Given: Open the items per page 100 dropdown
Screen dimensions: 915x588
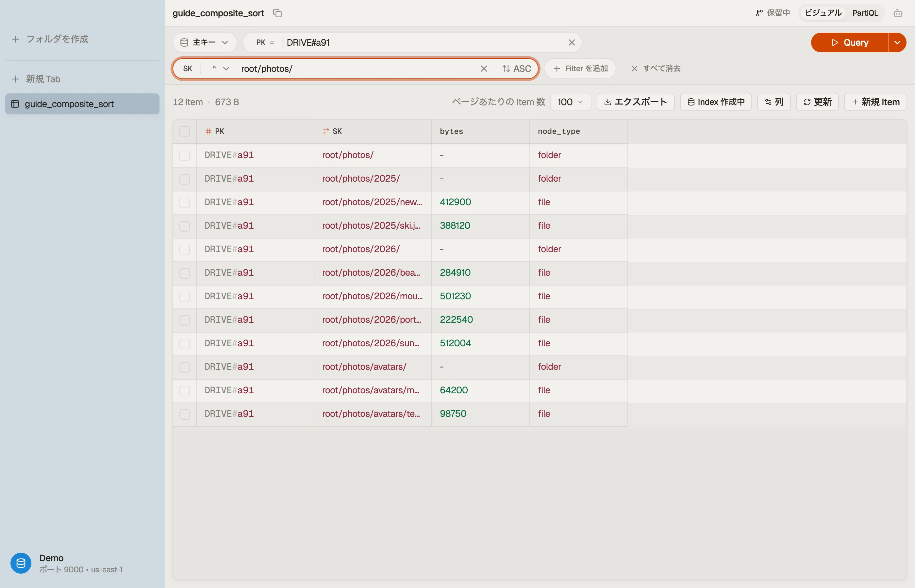Looking at the screenshot, I should pyautogui.click(x=571, y=102).
